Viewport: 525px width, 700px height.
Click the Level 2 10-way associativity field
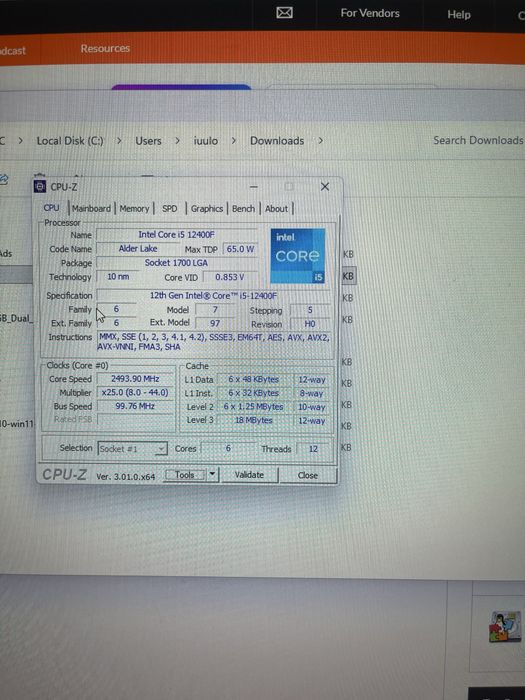pos(312,407)
